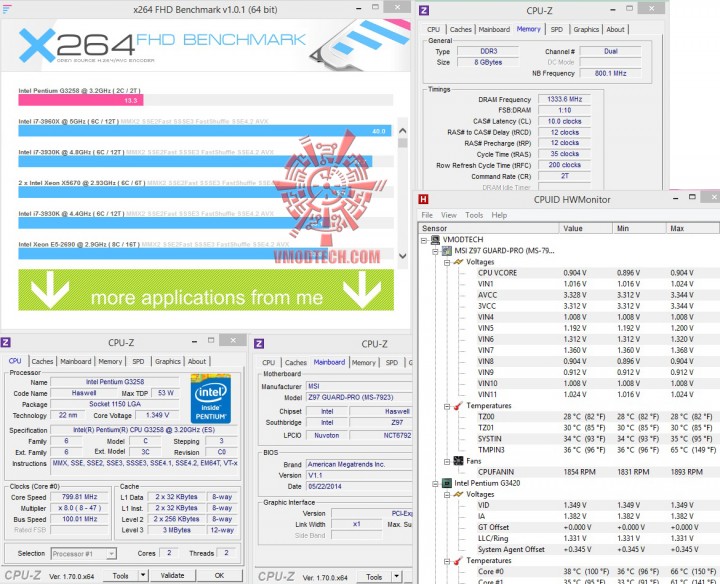
Task: Open About tab in top CPU-Z window
Action: (x=615, y=29)
